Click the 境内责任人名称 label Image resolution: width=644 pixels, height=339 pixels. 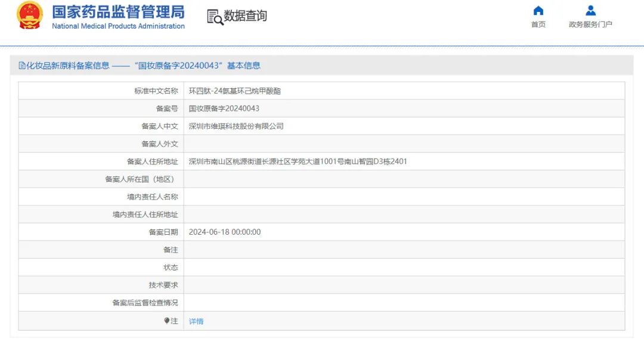[153, 197]
